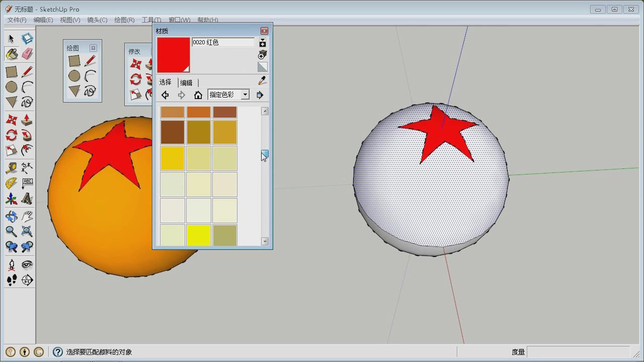Activate the Protractor tool

11,184
